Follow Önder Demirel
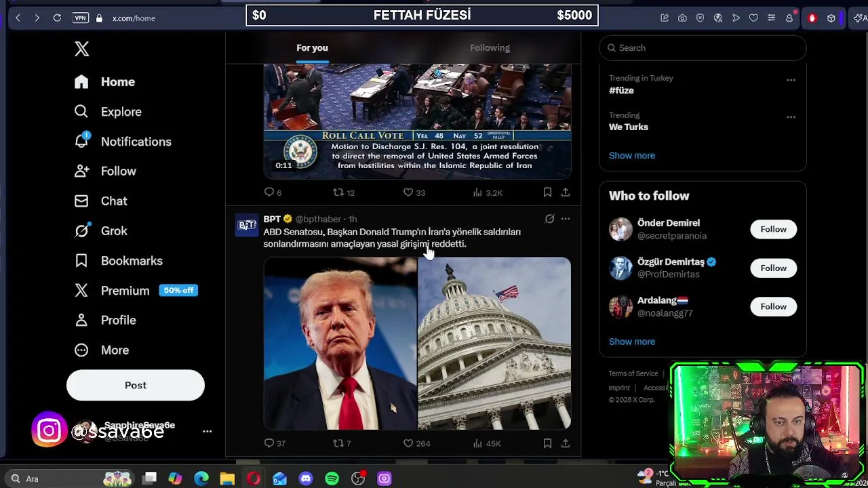 pyautogui.click(x=773, y=229)
